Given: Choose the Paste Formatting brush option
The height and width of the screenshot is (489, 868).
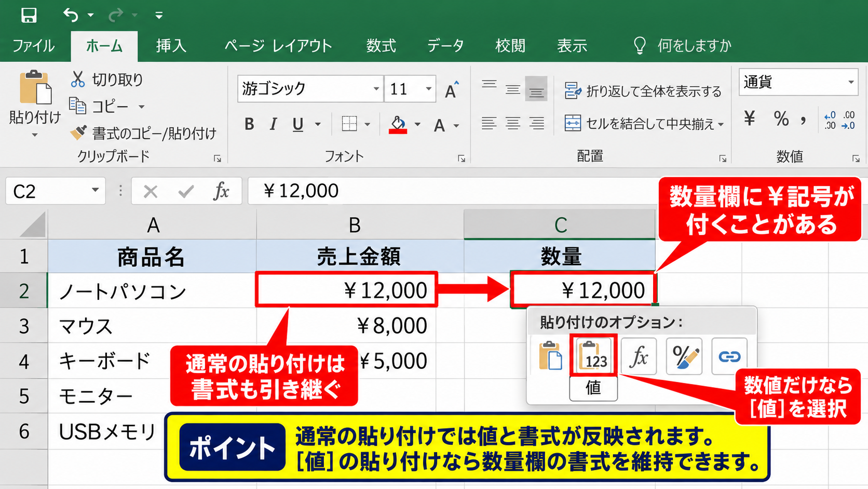Looking at the screenshot, I should [x=684, y=356].
